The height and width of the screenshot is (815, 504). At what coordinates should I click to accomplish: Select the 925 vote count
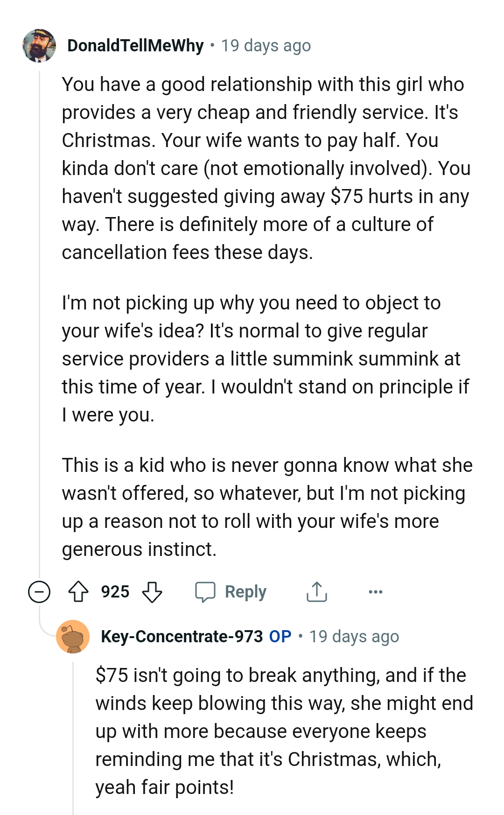point(116,592)
